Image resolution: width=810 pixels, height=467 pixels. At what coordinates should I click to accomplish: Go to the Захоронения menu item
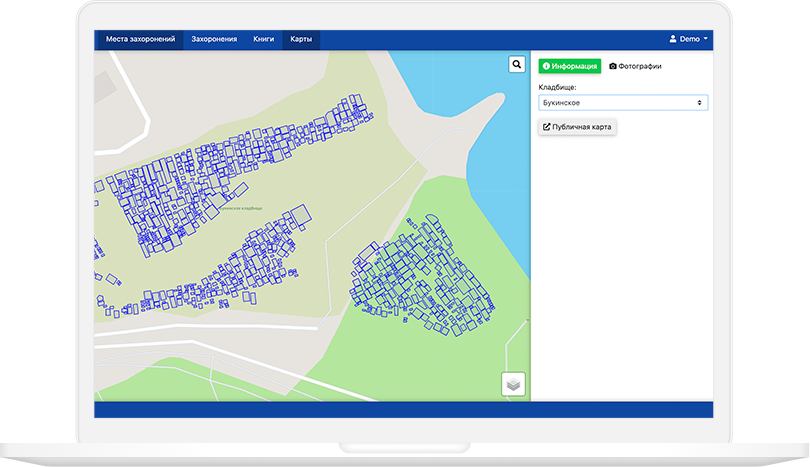[x=214, y=39]
